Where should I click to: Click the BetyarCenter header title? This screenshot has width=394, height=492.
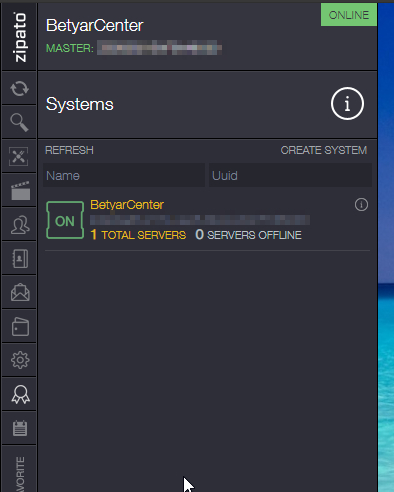pos(95,25)
